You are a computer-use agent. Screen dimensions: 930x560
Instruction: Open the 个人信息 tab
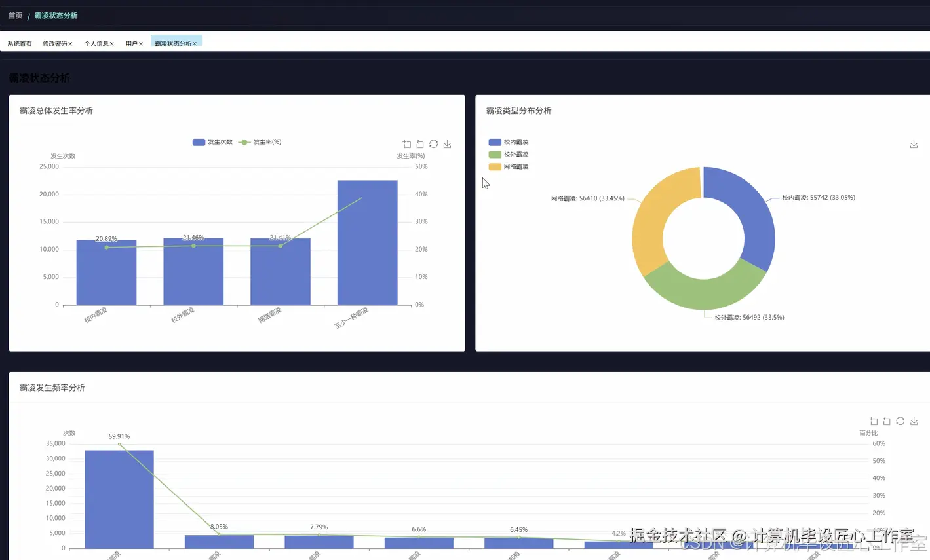(x=96, y=43)
